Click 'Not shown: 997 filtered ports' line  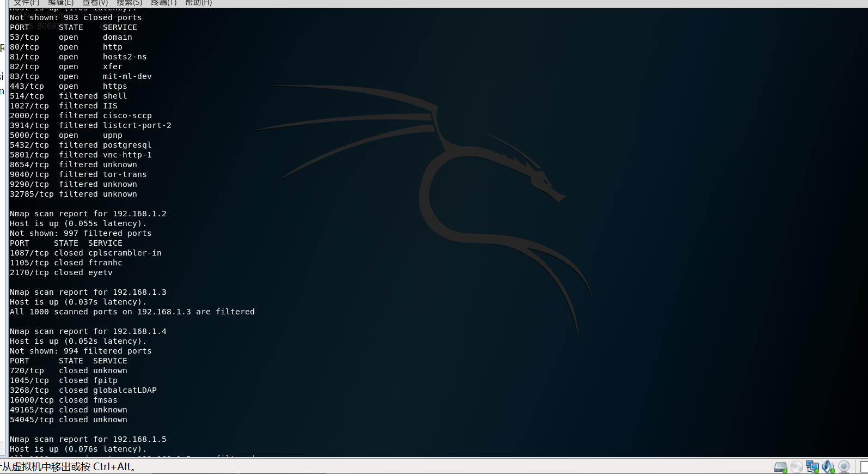pyautogui.click(x=81, y=233)
